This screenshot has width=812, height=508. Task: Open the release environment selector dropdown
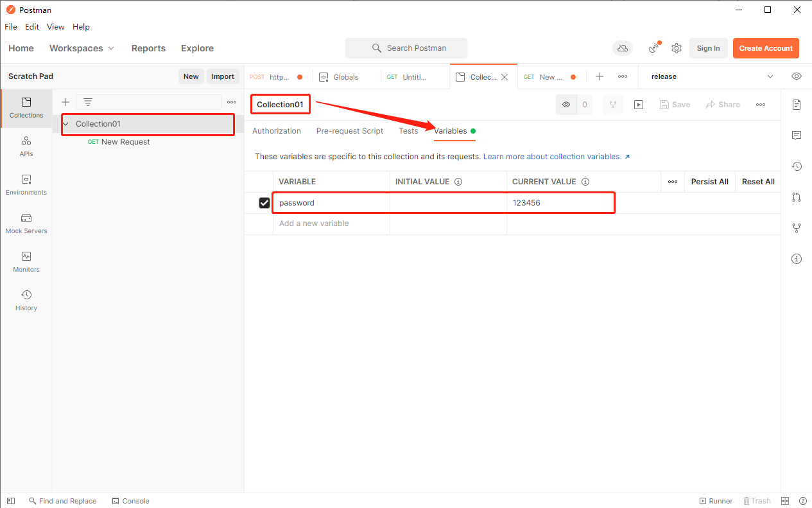713,76
